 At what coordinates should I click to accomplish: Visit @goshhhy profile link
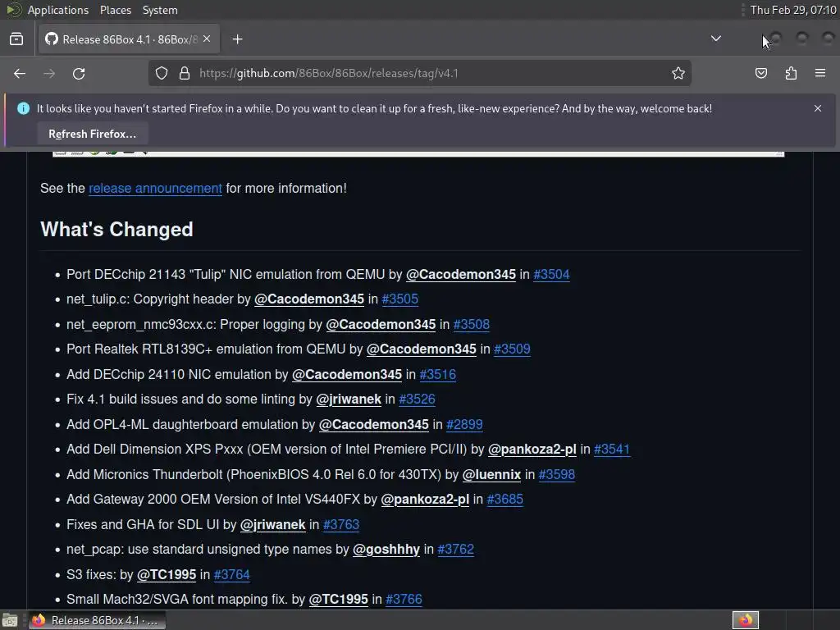click(386, 549)
